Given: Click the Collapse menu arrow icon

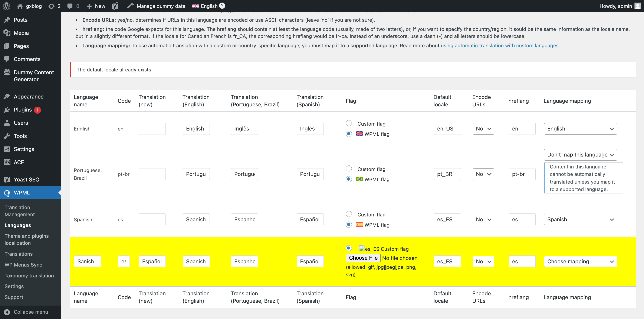Looking at the screenshot, I should click(7, 312).
